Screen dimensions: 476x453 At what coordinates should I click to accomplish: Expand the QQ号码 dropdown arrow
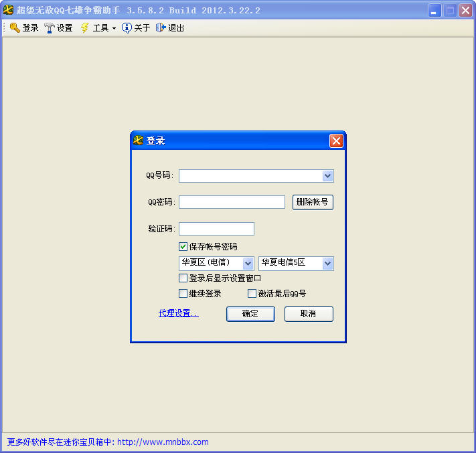click(327, 176)
